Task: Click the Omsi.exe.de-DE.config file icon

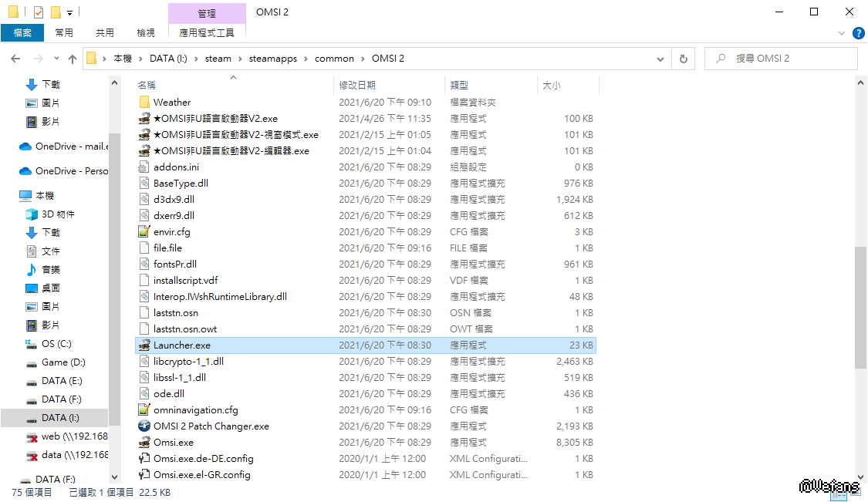Action: pyautogui.click(x=144, y=458)
